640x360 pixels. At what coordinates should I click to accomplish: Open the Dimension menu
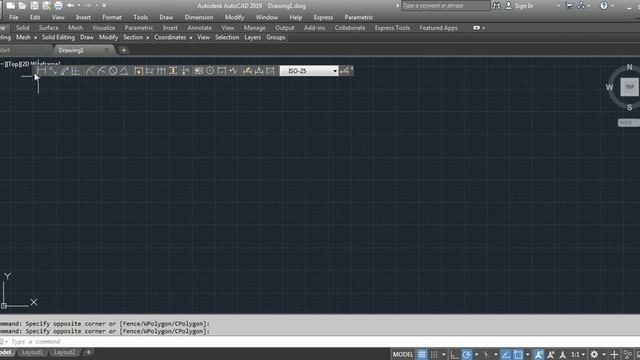(x=199, y=18)
